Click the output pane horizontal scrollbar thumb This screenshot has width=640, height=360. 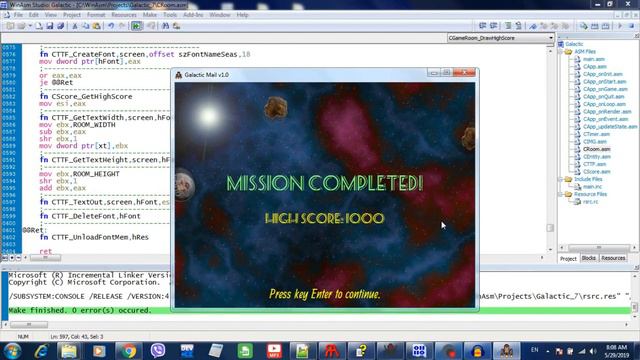tap(29, 325)
